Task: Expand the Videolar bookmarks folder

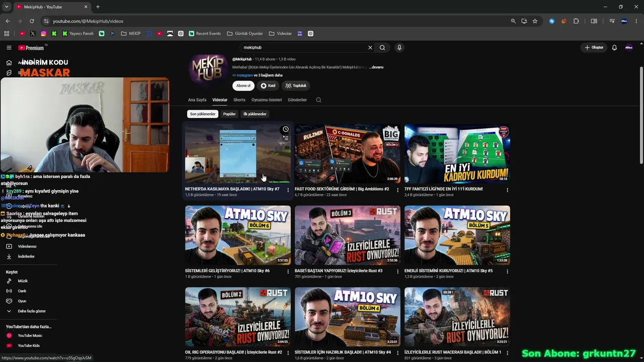Action: pos(280,34)
